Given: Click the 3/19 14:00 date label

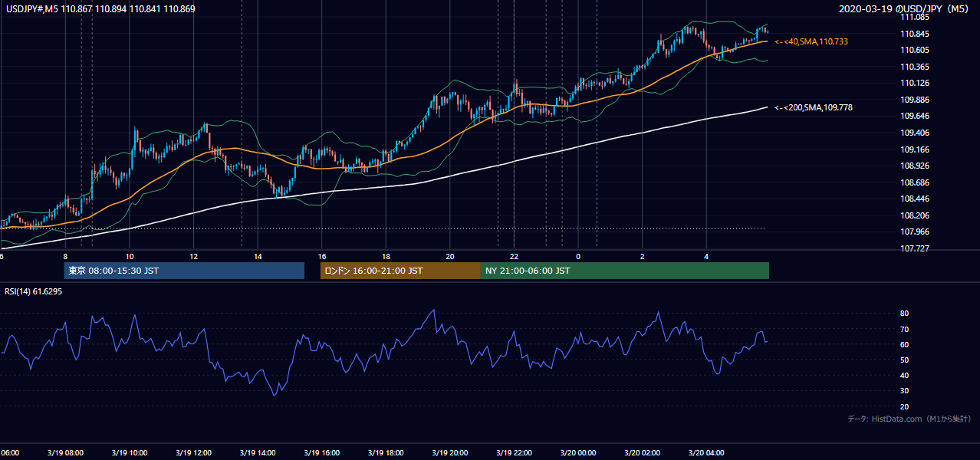Looking at the screenshot, I should [257, 453].
